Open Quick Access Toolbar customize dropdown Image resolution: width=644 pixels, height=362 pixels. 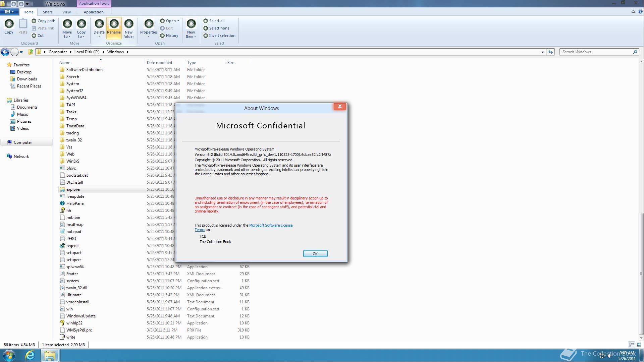(28, 4)
